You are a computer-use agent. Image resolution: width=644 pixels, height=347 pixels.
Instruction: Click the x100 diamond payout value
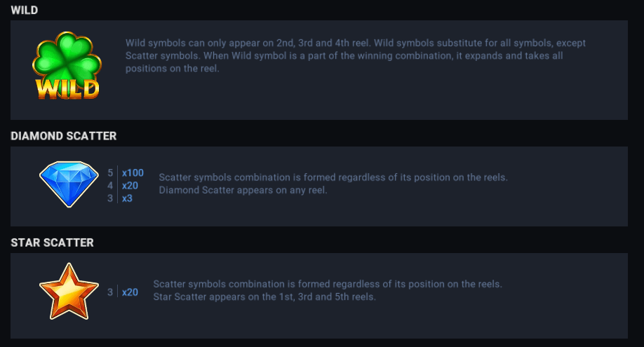coord(133,172)
